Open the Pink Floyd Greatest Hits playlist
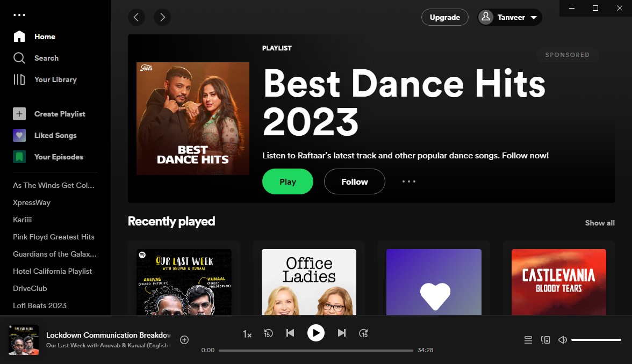Image resolution: width=632 pixels, height=364 pixels. point(53,237)
